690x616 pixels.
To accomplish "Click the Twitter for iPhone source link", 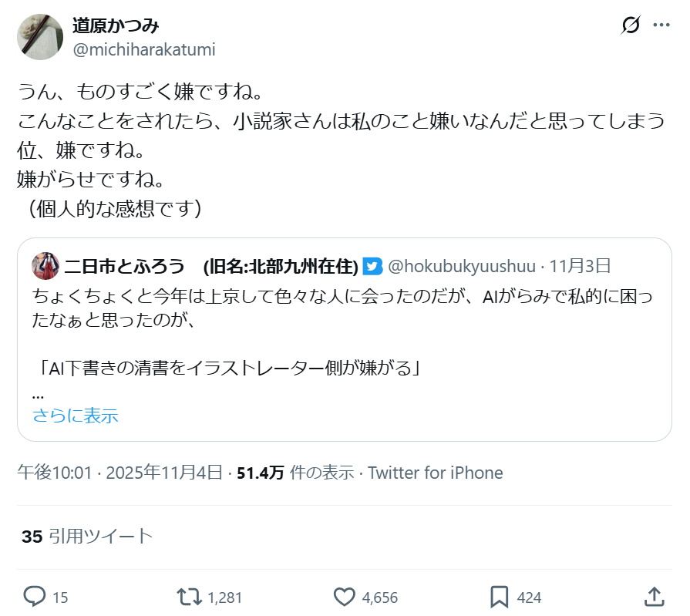I will (x=435, y=473).
